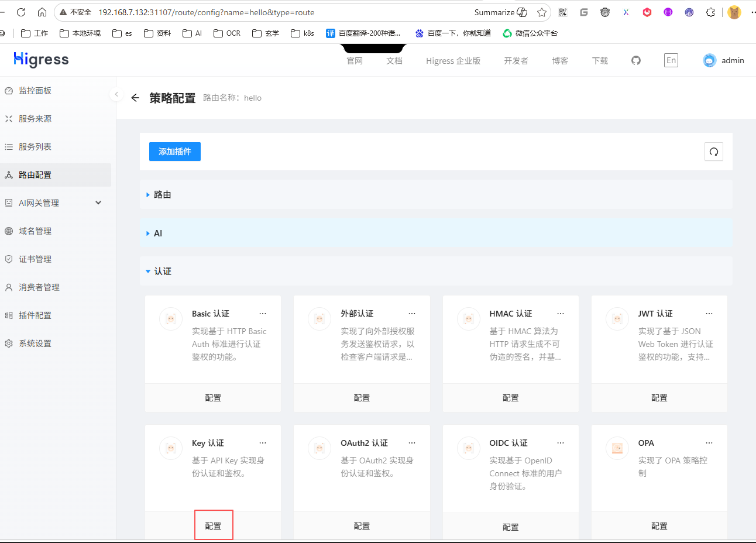Open the more menu on HMAC 认证 card

(x=561, y=314)
